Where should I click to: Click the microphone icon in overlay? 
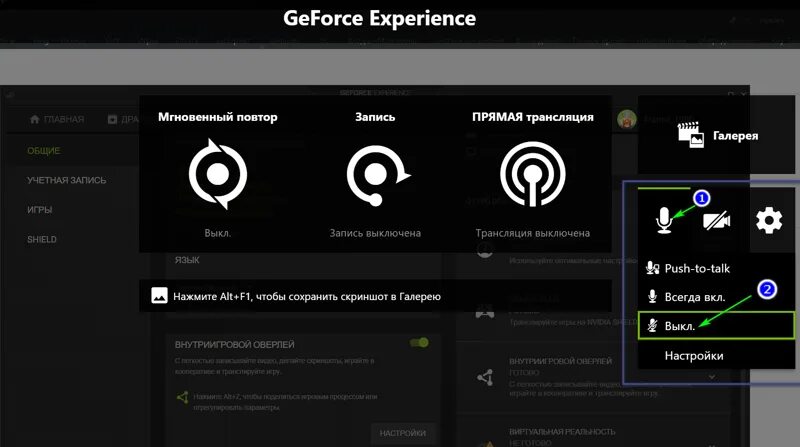pos(664,220)
